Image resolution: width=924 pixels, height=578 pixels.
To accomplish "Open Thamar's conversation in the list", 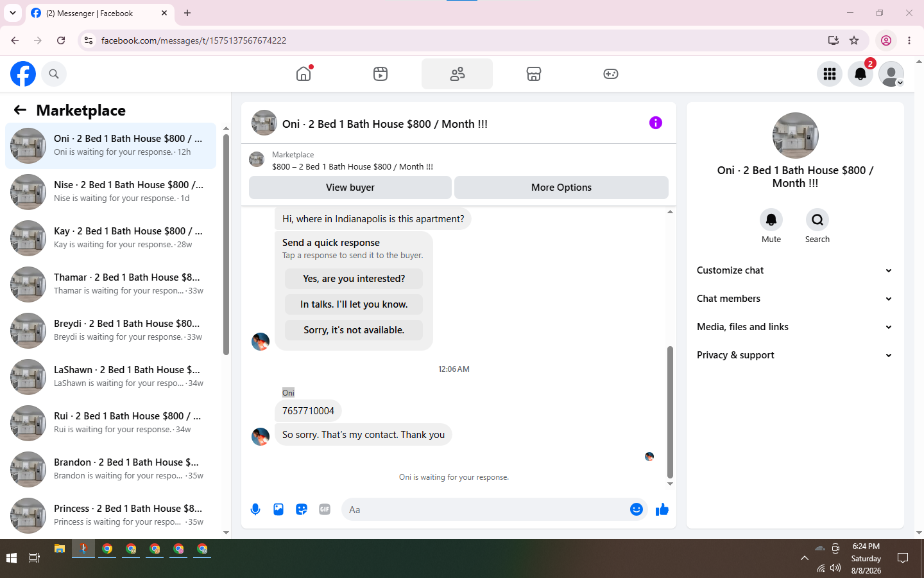I will pos(110,285).
